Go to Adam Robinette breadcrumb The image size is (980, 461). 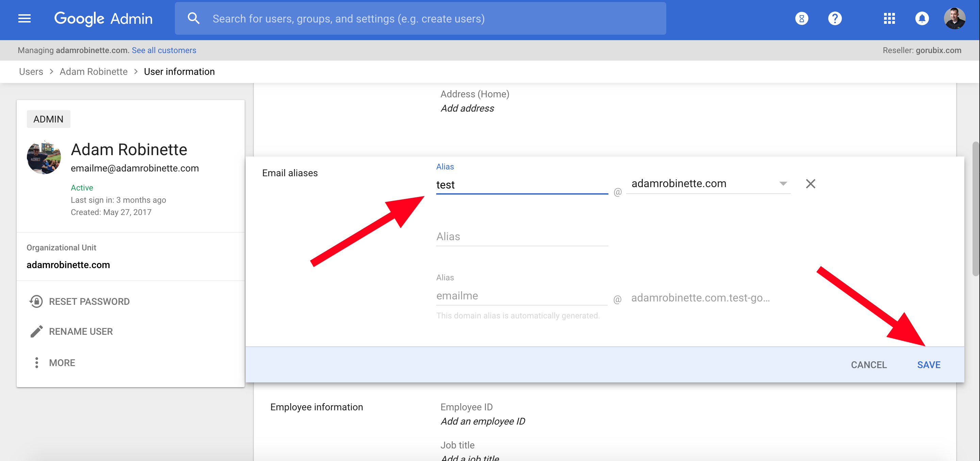(x=93, y=71)
